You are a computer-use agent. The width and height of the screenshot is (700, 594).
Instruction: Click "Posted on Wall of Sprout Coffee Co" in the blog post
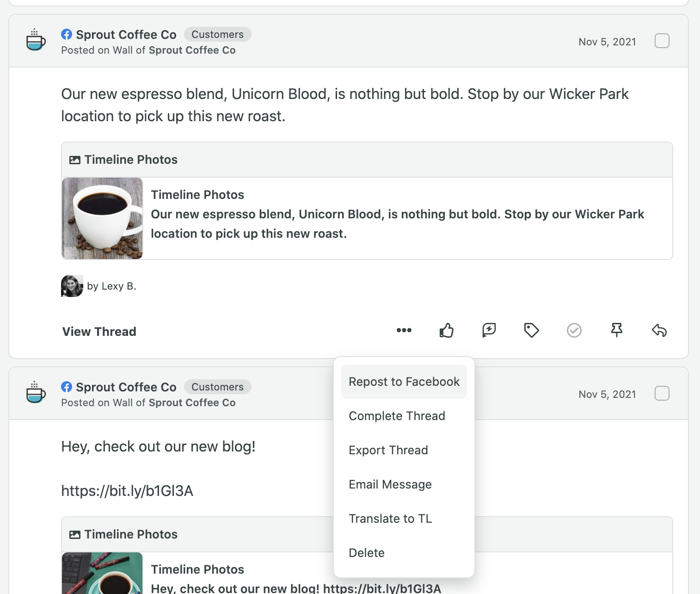148,402
